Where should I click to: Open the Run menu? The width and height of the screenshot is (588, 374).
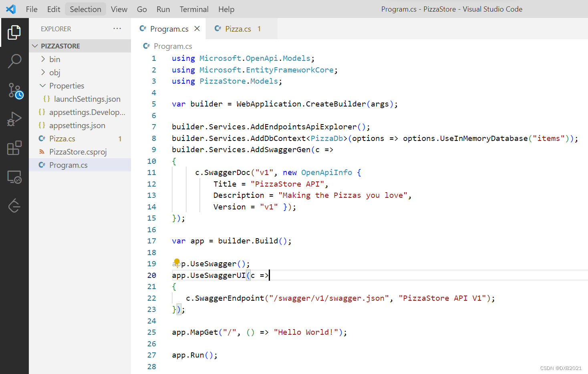(x=163, y=9)
